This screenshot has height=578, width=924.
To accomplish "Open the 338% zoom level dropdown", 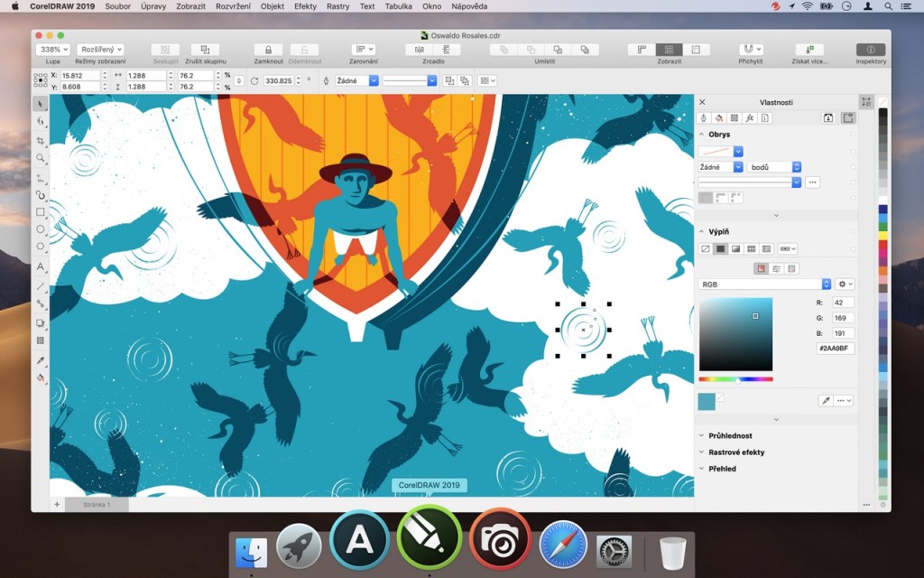I will coord(53,50).
